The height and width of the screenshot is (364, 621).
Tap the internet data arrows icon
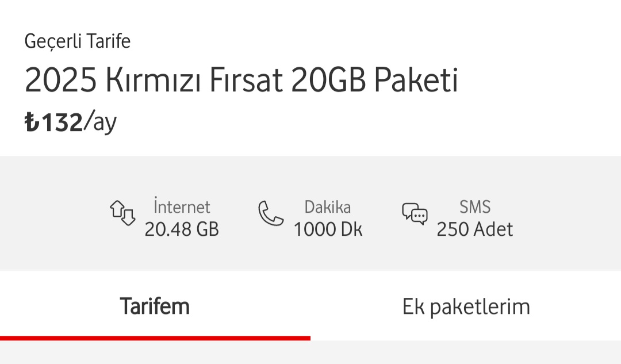[x=122, y=212]
